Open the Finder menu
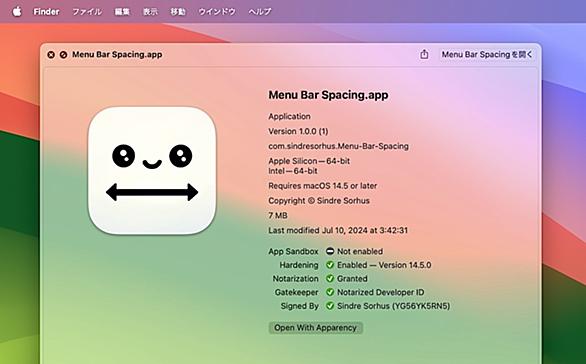This screenshot has height=364, width=586. click(x=46, y=12)
